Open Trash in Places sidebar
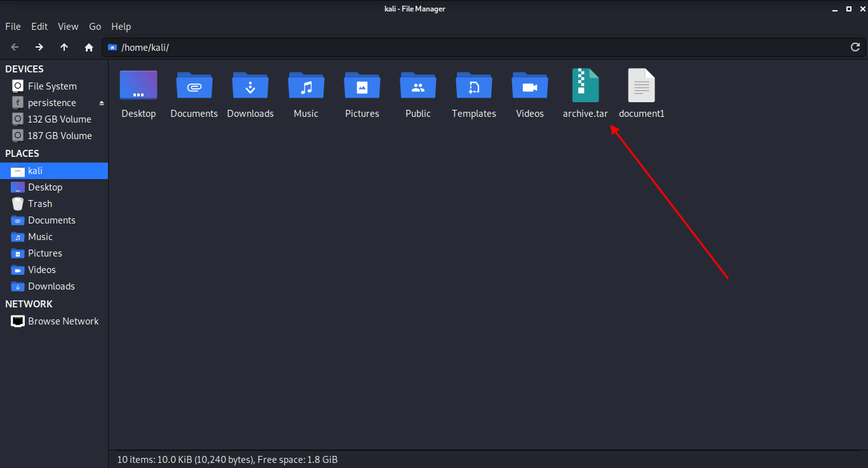 (40, 204)
